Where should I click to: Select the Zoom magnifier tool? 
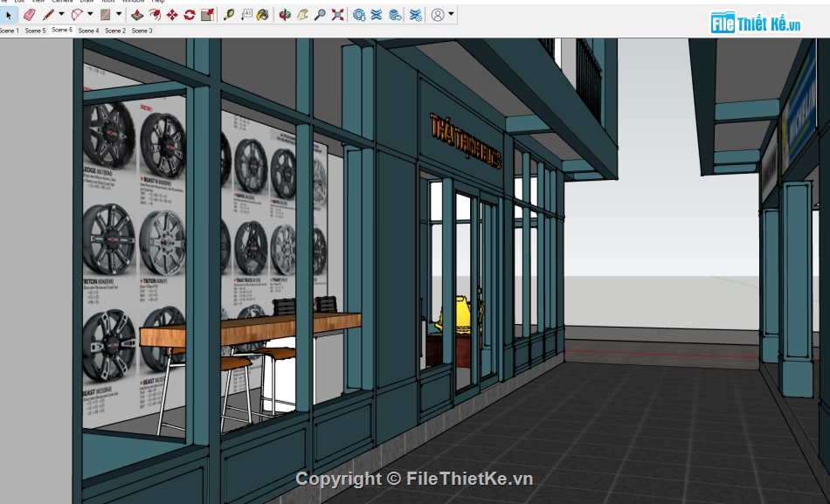pyautogui.click(x=320, y=15)
